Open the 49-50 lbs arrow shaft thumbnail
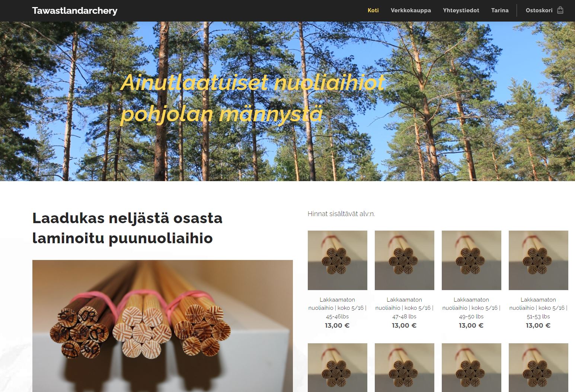Viewport: 575px width, 392px height. point(472,260)
